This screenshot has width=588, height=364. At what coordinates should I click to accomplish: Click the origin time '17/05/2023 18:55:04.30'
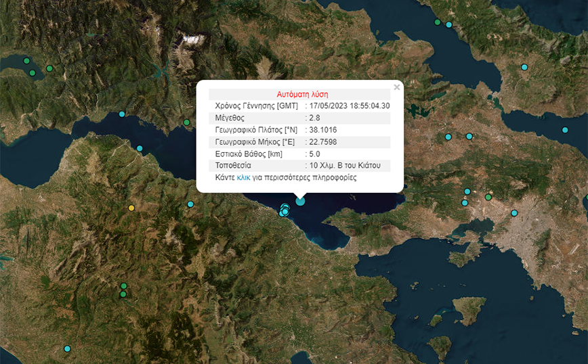[349, 106]
